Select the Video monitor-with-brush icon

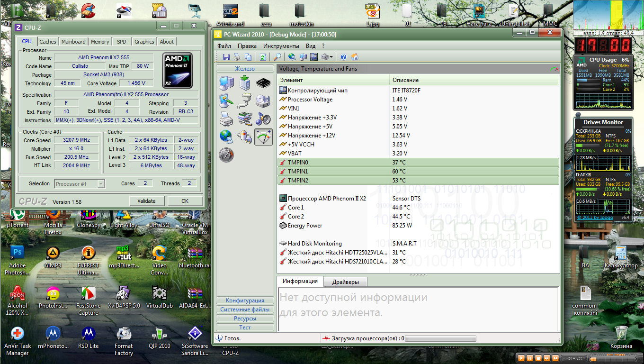click(x=226, y=101)
